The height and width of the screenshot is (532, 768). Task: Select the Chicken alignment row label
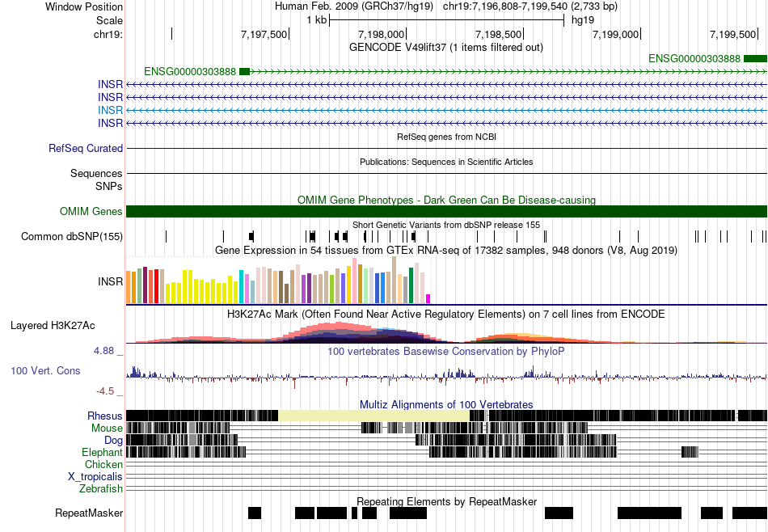point(103,464)
